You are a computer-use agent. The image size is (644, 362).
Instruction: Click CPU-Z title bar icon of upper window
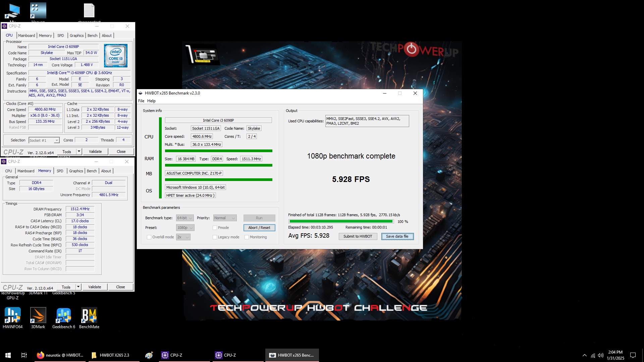[x=4, y=26]
